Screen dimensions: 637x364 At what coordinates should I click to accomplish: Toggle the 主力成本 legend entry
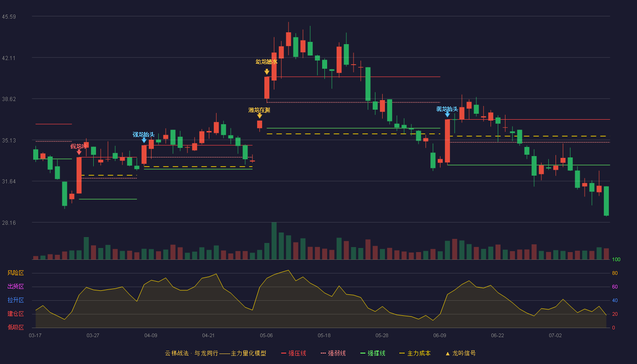415,353
